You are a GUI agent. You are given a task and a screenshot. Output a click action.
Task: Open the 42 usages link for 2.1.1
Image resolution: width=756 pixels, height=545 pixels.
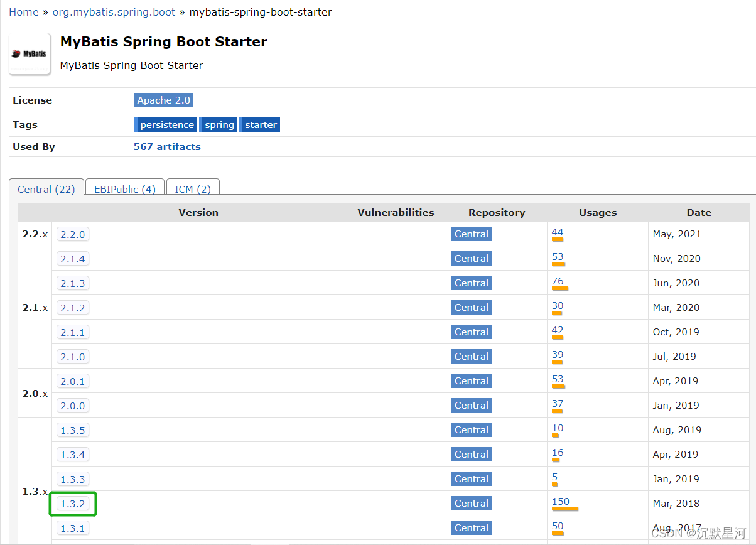click(x=558, y=330)
